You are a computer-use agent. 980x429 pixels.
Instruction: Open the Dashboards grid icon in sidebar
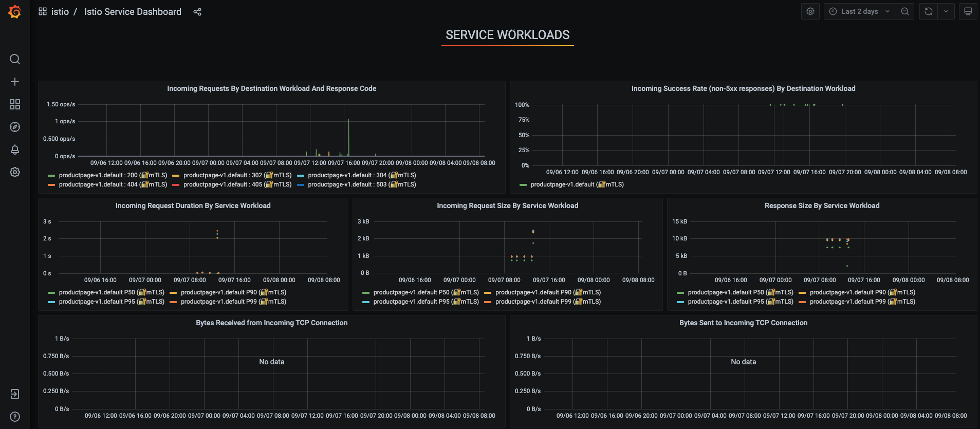coord(15,104)
